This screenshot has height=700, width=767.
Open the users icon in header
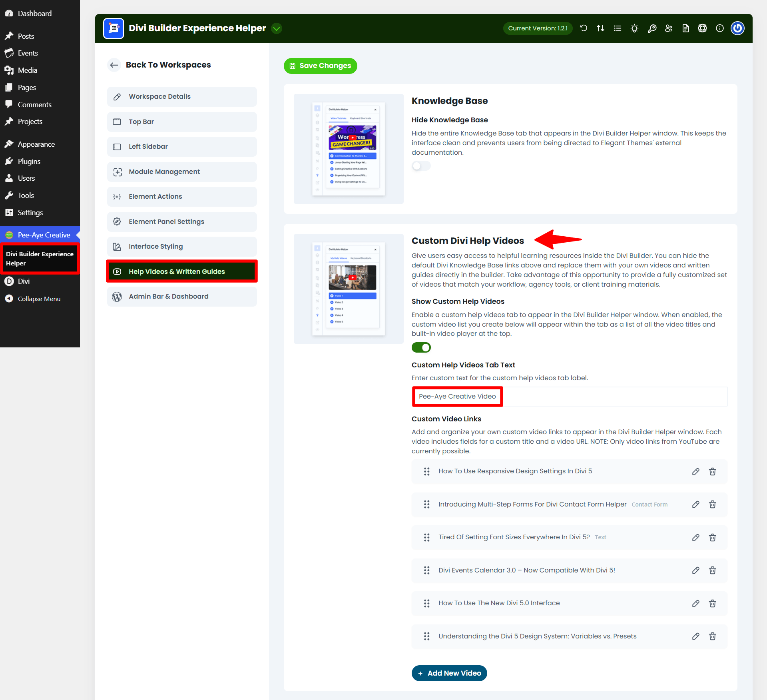coord(669,28)
